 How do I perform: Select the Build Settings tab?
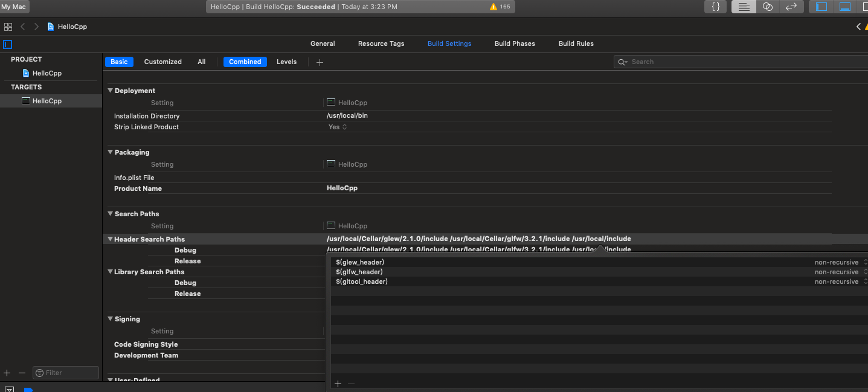tap(449, 43)
